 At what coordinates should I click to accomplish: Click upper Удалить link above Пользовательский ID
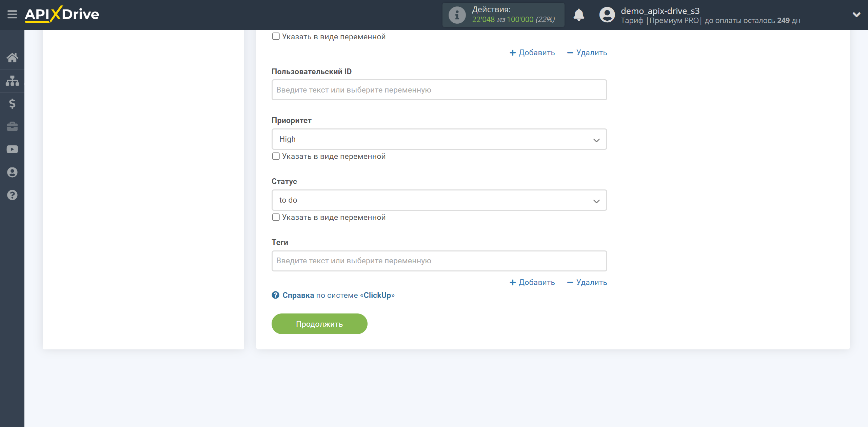(x=587, y=53)
